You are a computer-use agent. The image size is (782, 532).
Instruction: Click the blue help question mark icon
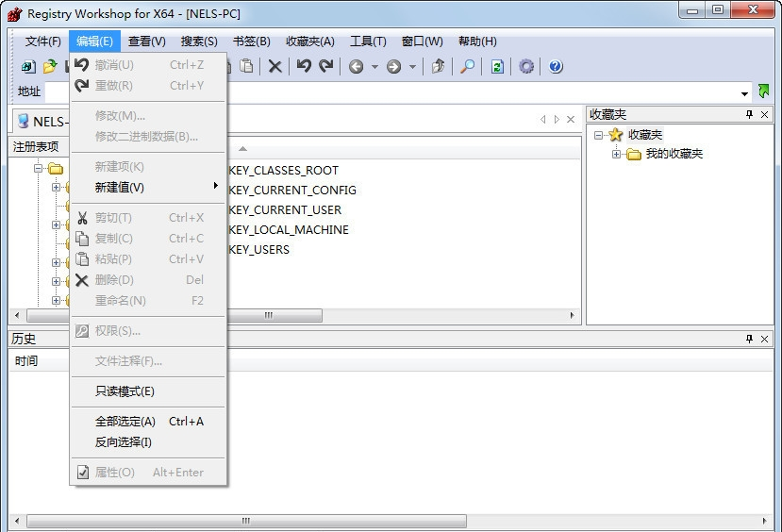click(556, 66)
